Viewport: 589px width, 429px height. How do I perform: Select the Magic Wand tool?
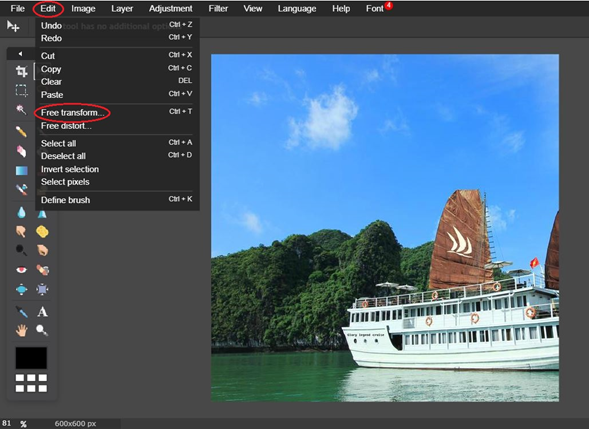(21, 110)
